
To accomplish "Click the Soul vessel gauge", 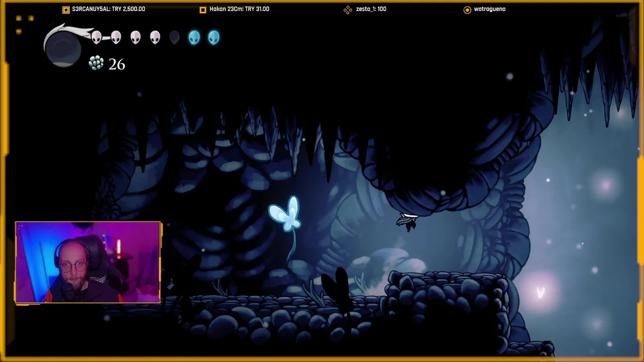I will [x=63, y=48].
